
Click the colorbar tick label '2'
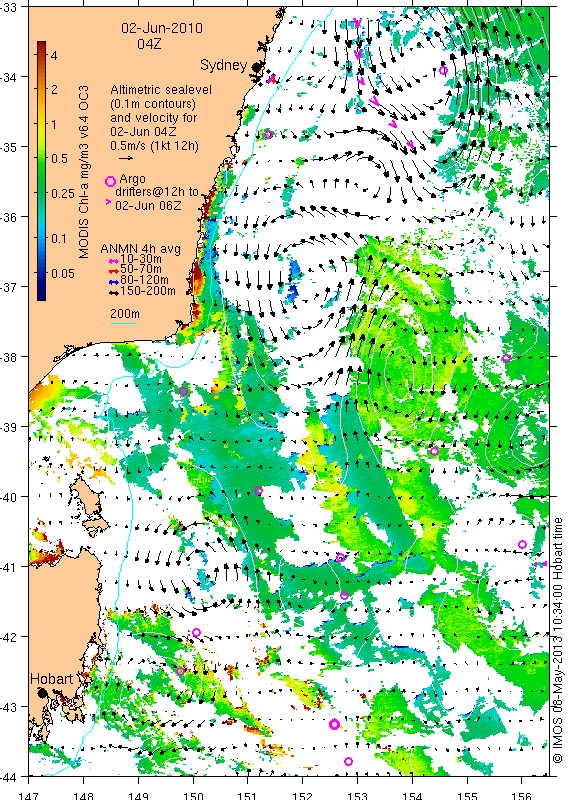pyautogui.click(x=54, y=89)
